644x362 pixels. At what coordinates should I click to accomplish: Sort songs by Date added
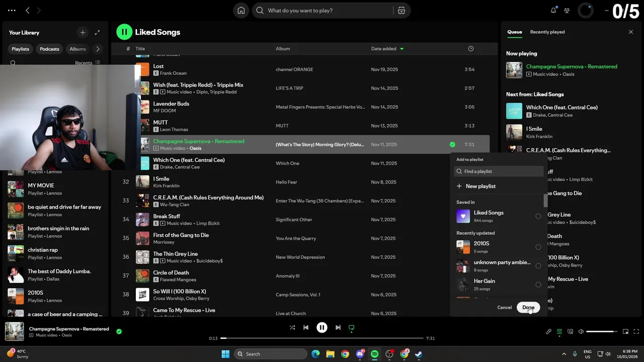387,49
